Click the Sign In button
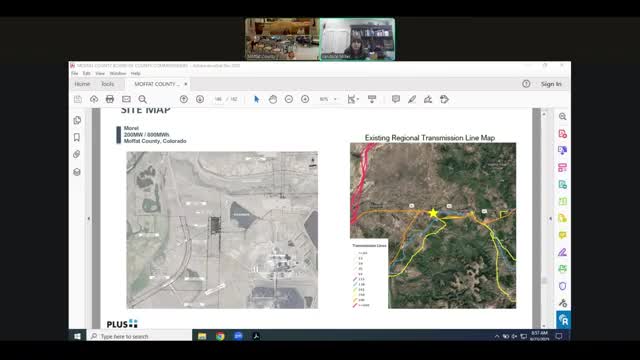Image resolution: width=640 pixels, height=360 pixels. (x=551, y=84)
